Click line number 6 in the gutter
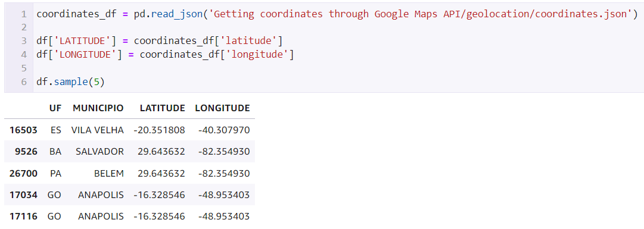The width and height of the screenshot is (644, 229). [24, 81]
